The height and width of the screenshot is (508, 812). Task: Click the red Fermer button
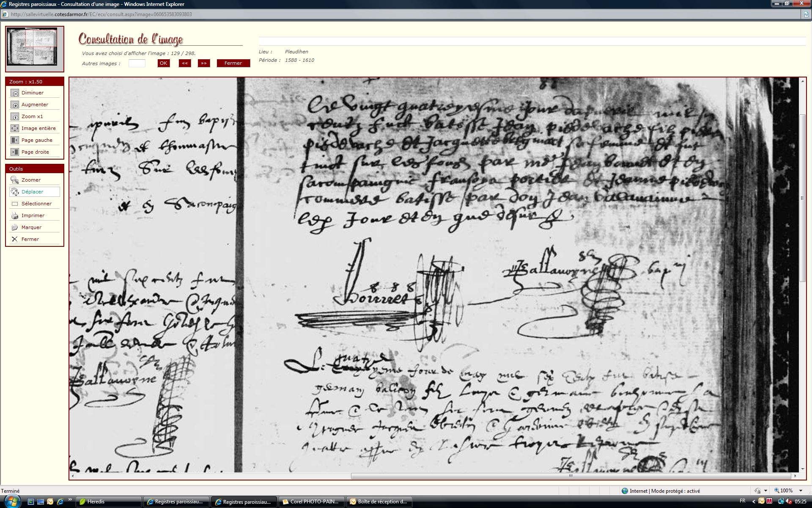(233, 63)
